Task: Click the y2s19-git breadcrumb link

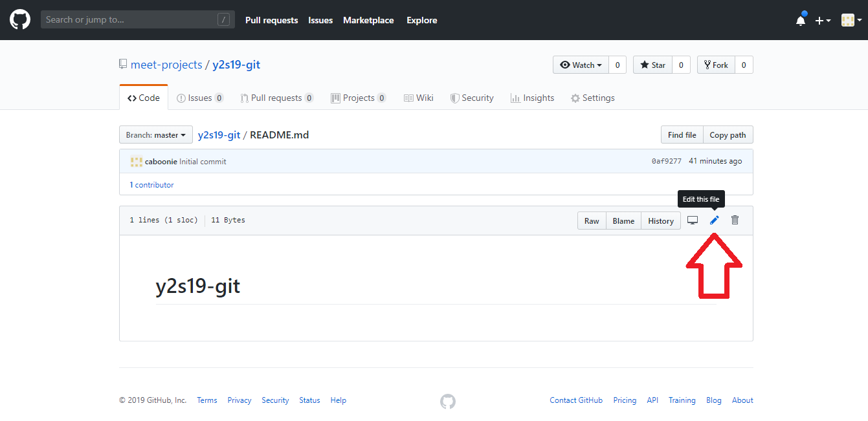Action: (219, 135)
